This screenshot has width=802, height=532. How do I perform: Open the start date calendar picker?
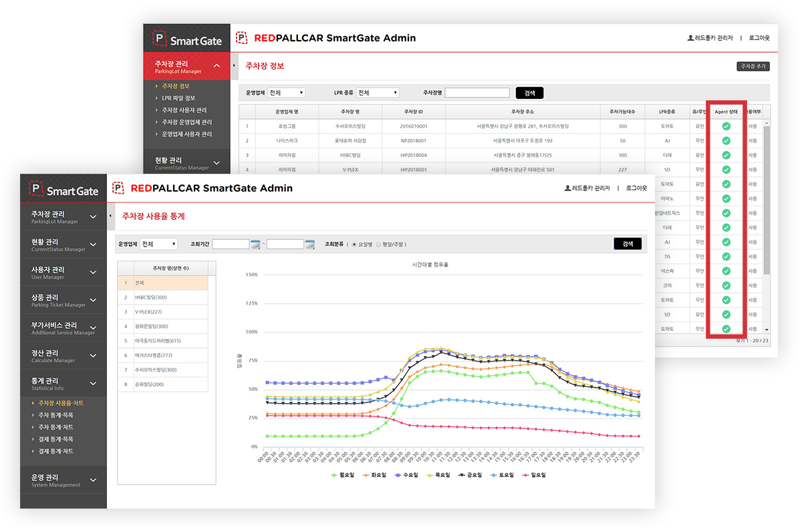(255, 245)
